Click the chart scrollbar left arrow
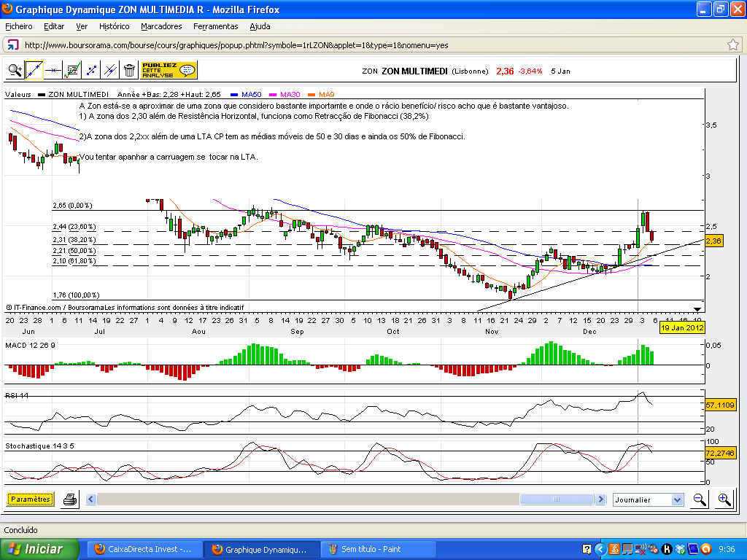The image size is (747, 560). coord(91,499)
